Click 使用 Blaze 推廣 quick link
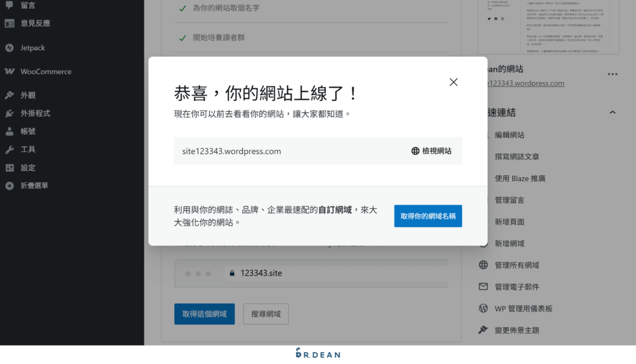This screenshot has height=364, width=636. click(520, 179)
